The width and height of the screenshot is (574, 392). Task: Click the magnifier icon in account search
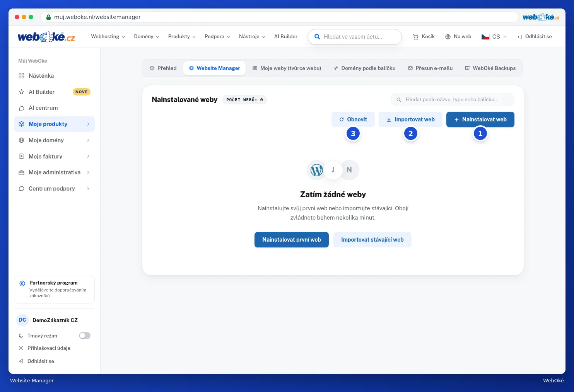(x=317, y=37)
